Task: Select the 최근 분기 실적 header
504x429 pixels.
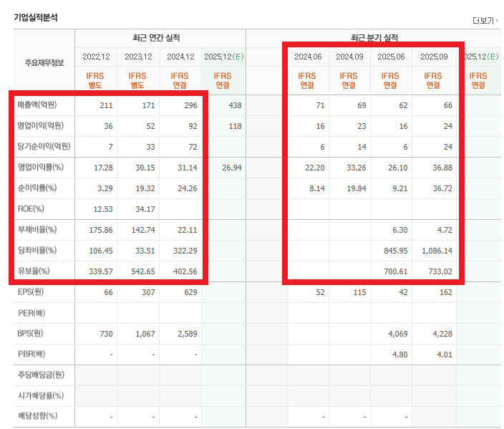Action: click(374, 37)
